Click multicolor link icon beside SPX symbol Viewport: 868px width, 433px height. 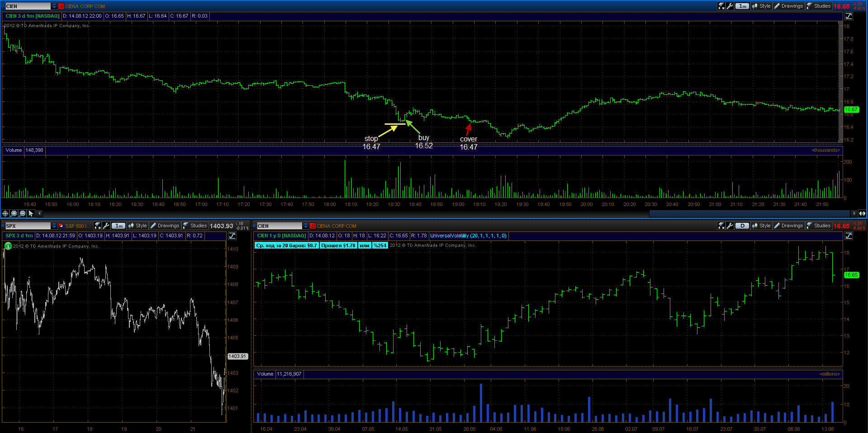pos(61,226)
